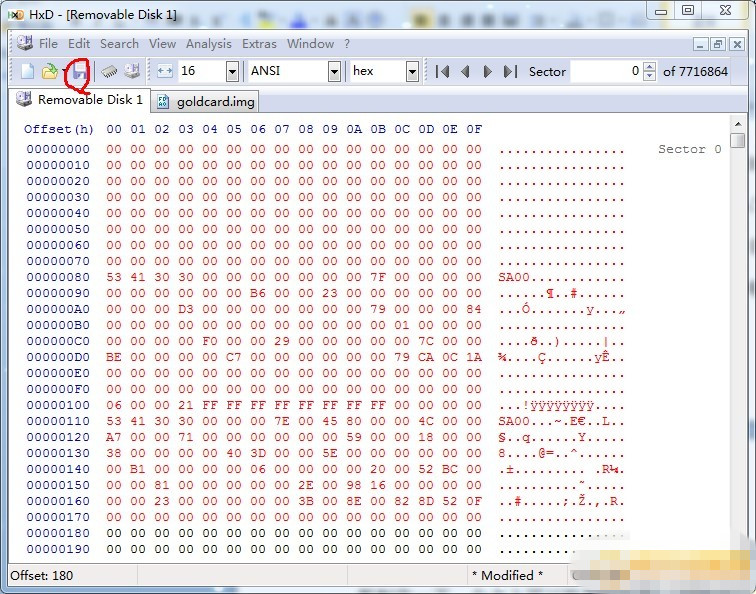This screenshot has height=594, width=756.
Task: Click the Offset(h) column header
Action: pyautogui.click(x=59, y=129)
